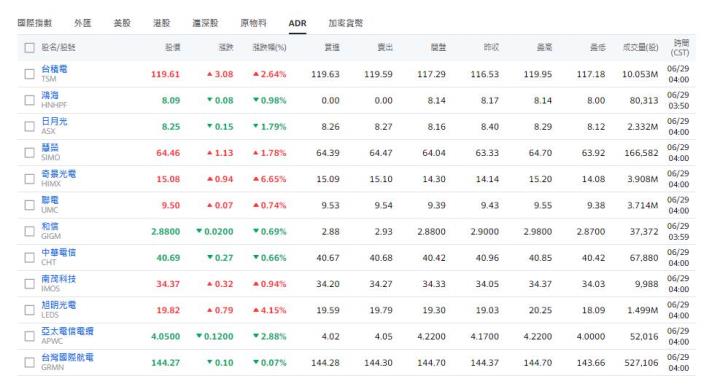Open the 原物料 tab
The image size is (720, 389).
point(253,23)
